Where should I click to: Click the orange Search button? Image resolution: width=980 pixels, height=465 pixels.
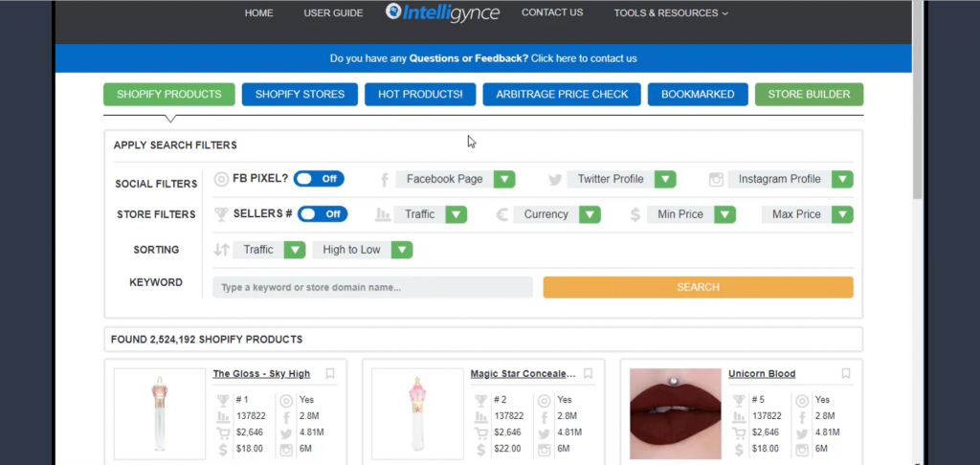point(698,287)
